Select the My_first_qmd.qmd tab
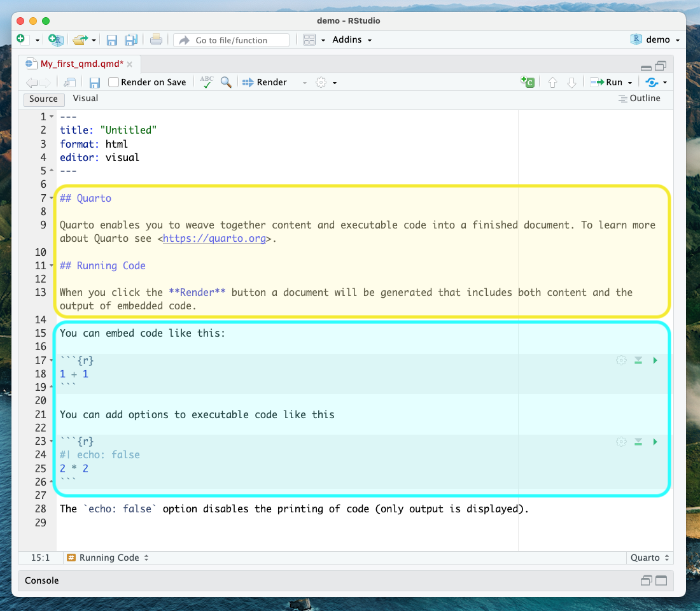This screenshot has height=611, width=700. pyautogui.click(x=81, y=64)
